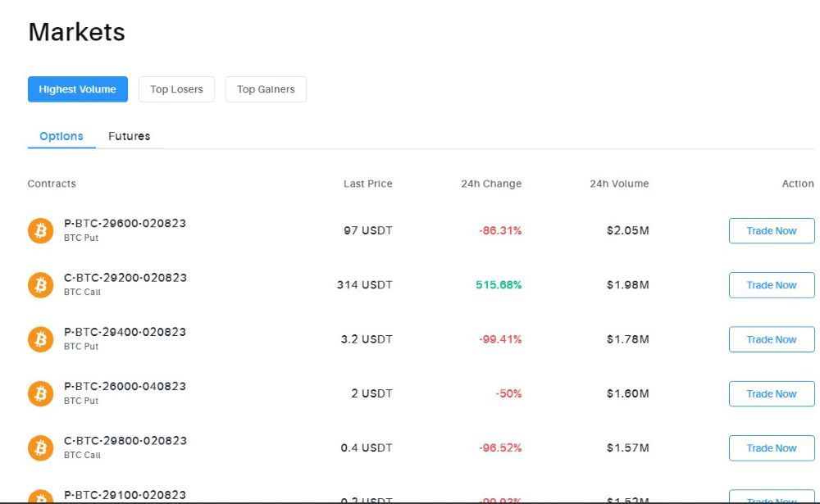Trade Now for P-BTC-29600-020823

(x=772, y=230)
